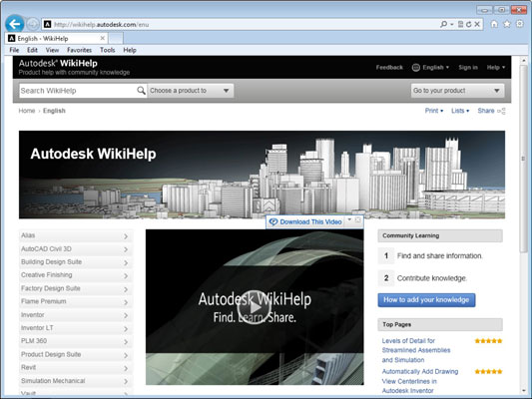
Task: Open Automatically Add Drawing View Centerlines link
Action: click(x=420, y=381)
